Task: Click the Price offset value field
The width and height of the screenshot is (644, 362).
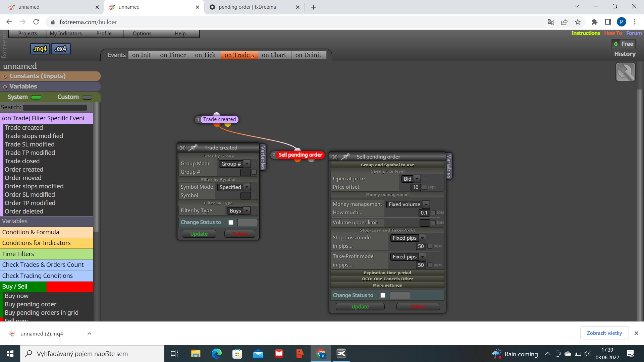Action: pos(416,187)
